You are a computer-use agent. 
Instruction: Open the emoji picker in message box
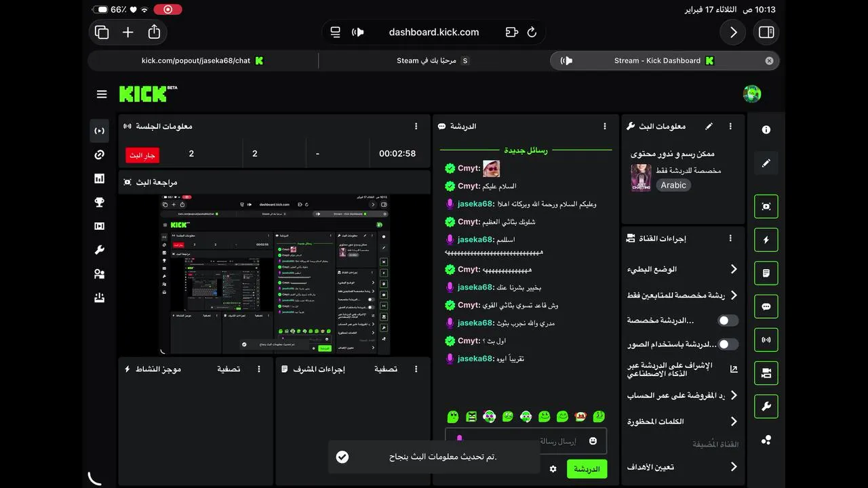pos(593,441)
